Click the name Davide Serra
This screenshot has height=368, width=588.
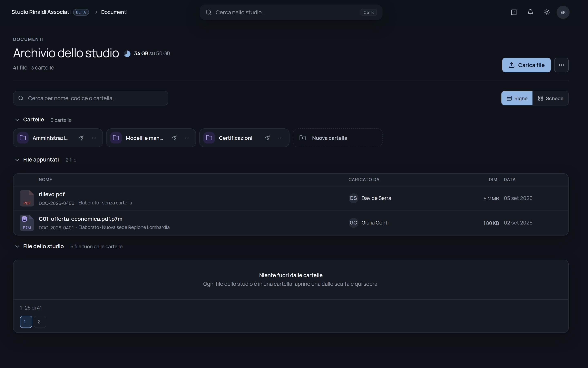click(376, 198)
